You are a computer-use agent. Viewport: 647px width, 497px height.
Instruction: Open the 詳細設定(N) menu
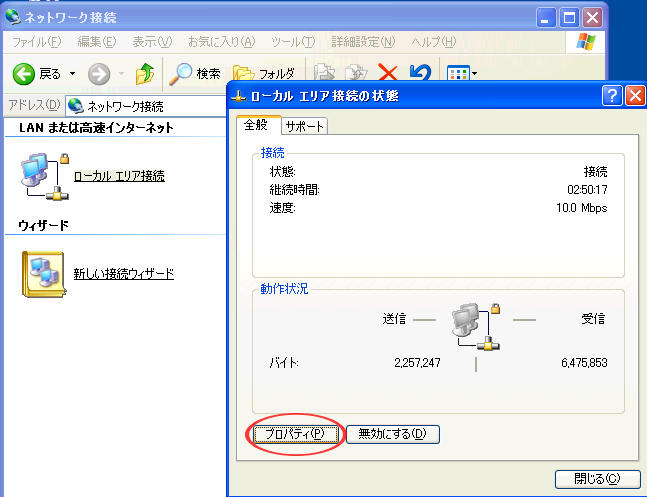coord(363,42)
